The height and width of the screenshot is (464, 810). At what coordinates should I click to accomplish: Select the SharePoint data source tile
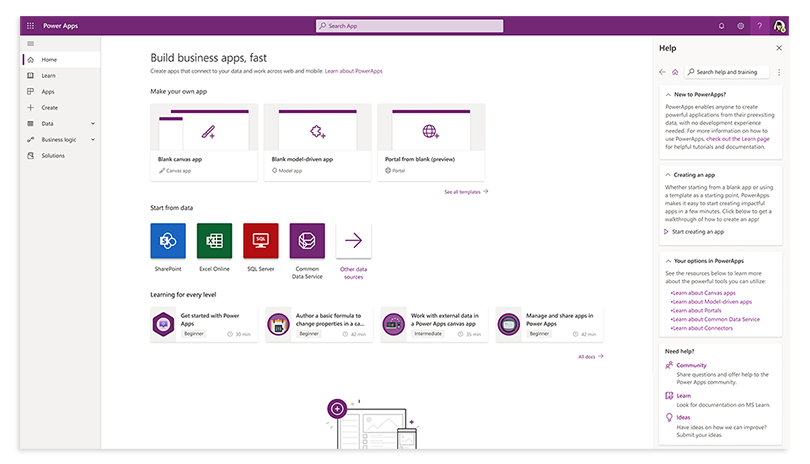click(x=168, y=241)
